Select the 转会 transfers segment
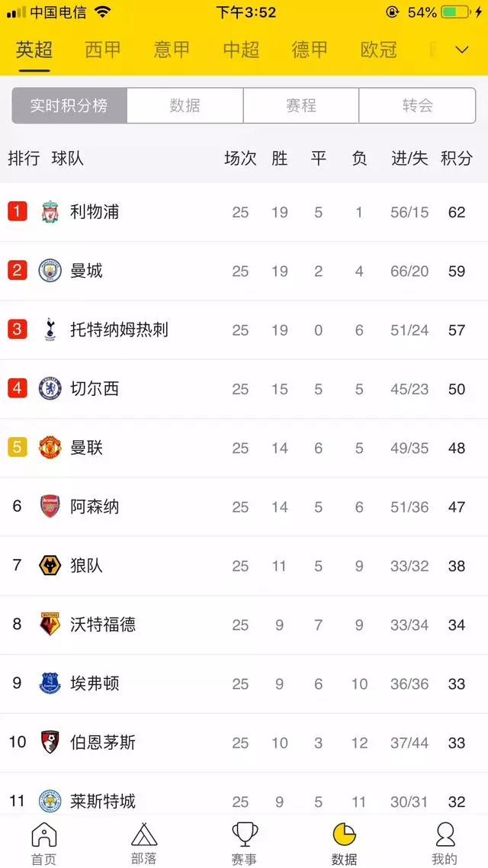This screenshot has height=868, width=488. (417, 105)
